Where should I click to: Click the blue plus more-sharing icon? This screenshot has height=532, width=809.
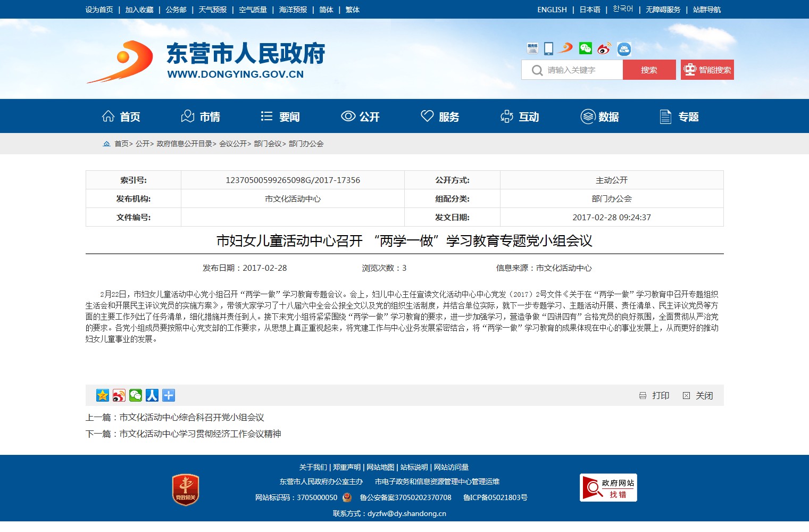click(169, 395)
